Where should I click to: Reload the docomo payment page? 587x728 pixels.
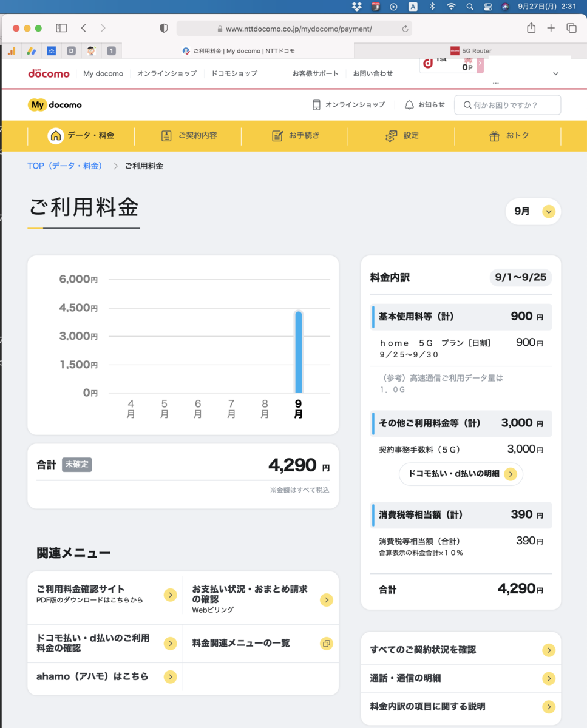click(405, 29)
